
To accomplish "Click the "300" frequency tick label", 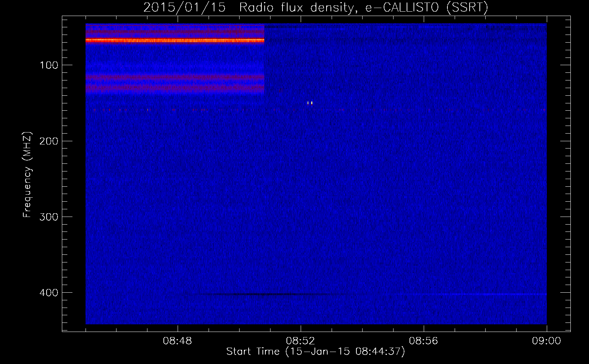I will tap(49, 217).
